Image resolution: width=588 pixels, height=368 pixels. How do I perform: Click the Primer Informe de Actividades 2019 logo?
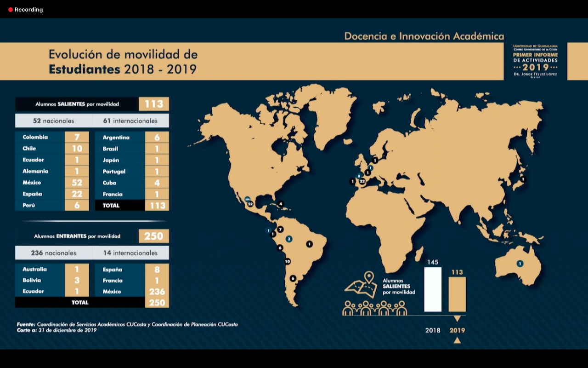pyautogui.click(x=535, y=62)
